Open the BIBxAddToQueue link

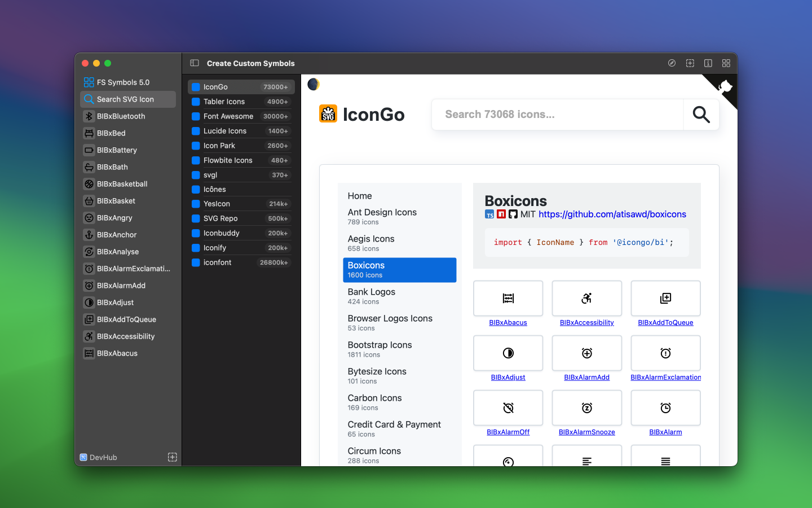665,323
